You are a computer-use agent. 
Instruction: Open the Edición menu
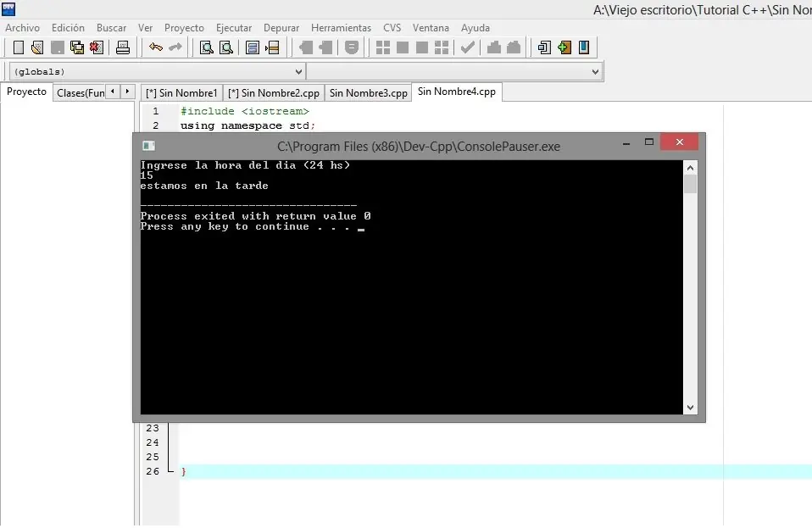pos(68,28)
